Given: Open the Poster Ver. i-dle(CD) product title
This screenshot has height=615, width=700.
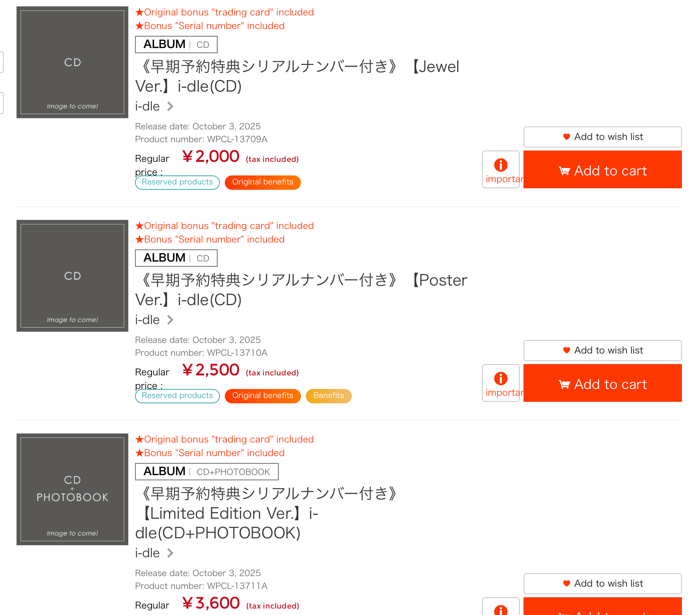Looking at the screenshot, I should pyautogui.click(x=301, y=290).
